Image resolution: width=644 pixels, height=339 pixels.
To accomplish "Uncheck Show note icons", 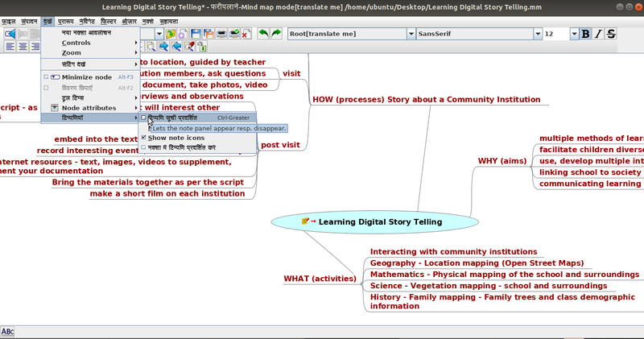I will coord(143,138).
